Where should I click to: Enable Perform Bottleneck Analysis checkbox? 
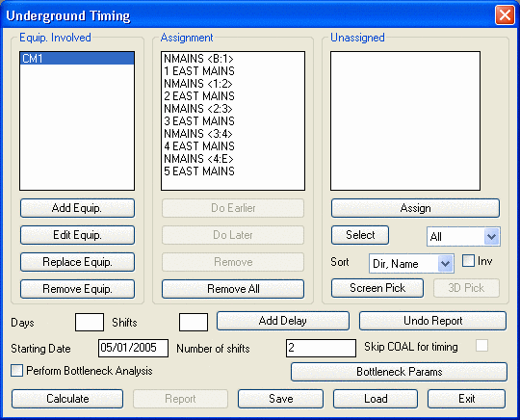(x=16, y=371)
